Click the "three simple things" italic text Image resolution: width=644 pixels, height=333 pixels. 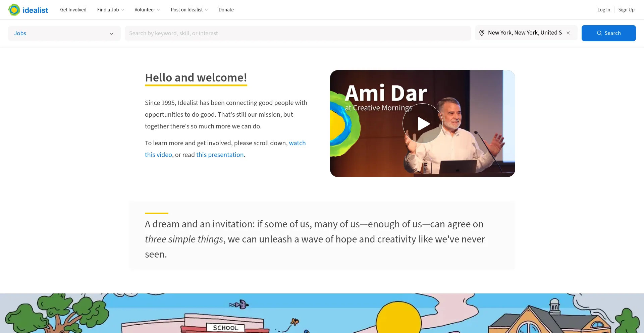click(184, 239)
